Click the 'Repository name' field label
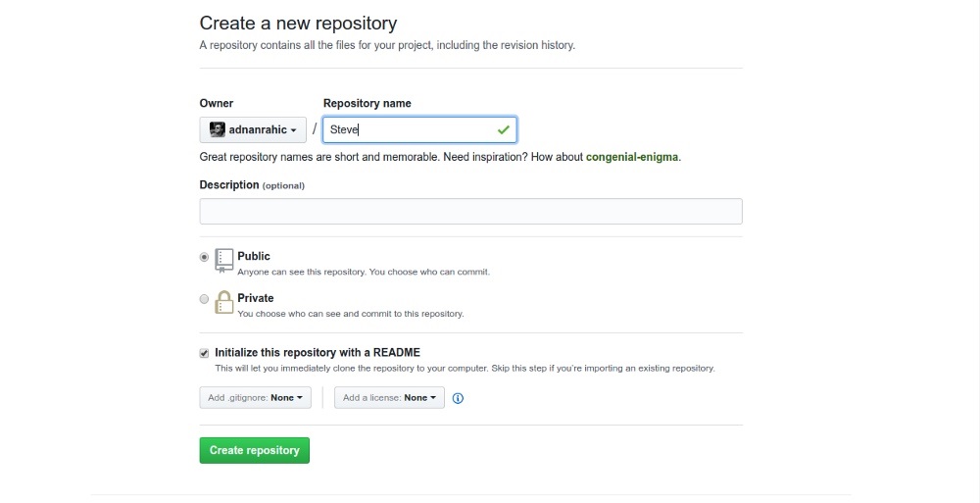The height and width of the screenshot is (503, 980). [x=367, y=103]
